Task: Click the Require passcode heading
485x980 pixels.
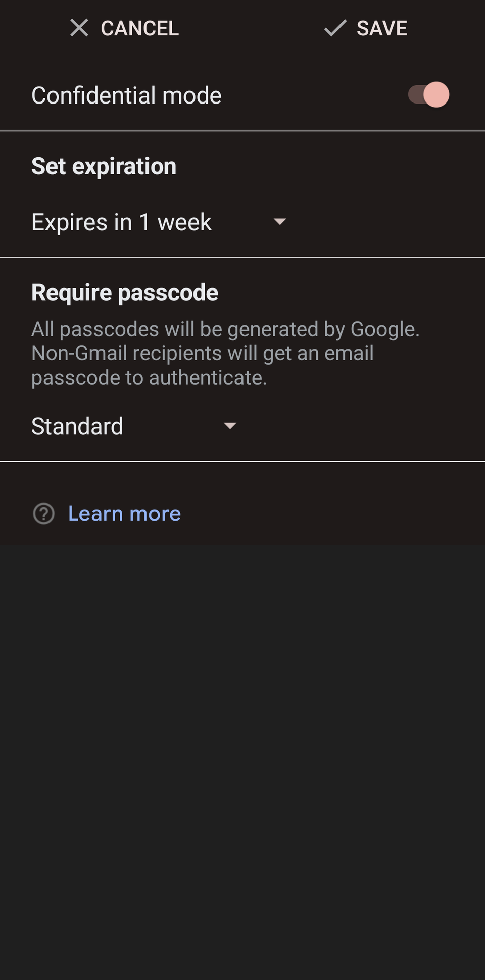Action: pos(124,292)
